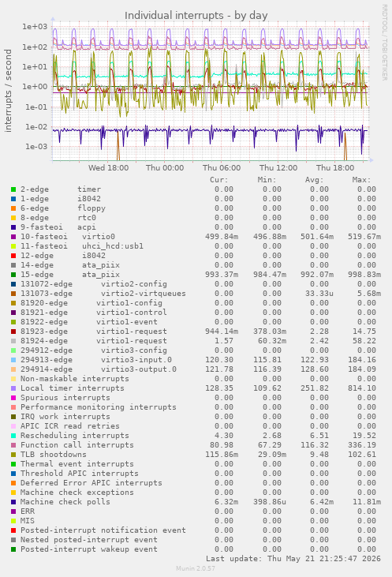Click the TLB shootdowns olive legend swatch
The image size is (392, 577).
click(x=13, y=455)
